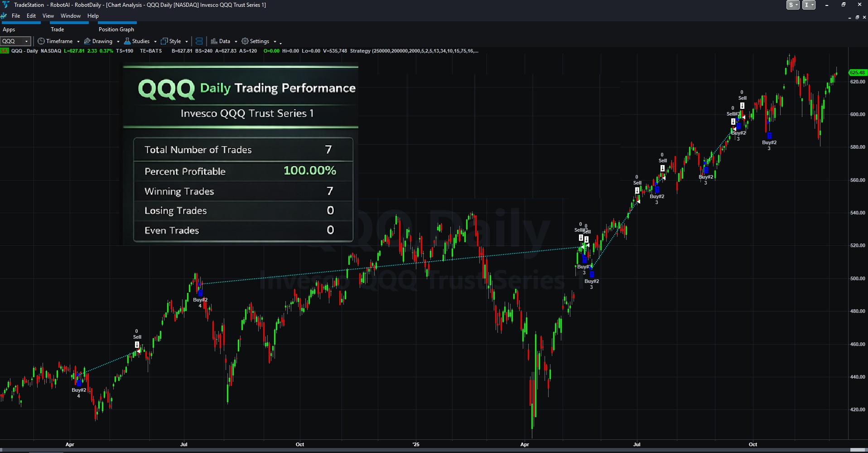Image resolution: width=868 pixels, height=453 pixels.
Task: Open the S link dropdown in the title bar
Action: click(x=793, y=5)
